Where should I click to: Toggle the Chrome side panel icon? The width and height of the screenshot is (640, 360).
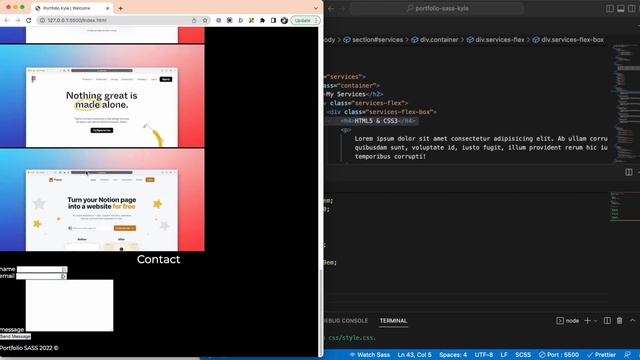[273, 20]
